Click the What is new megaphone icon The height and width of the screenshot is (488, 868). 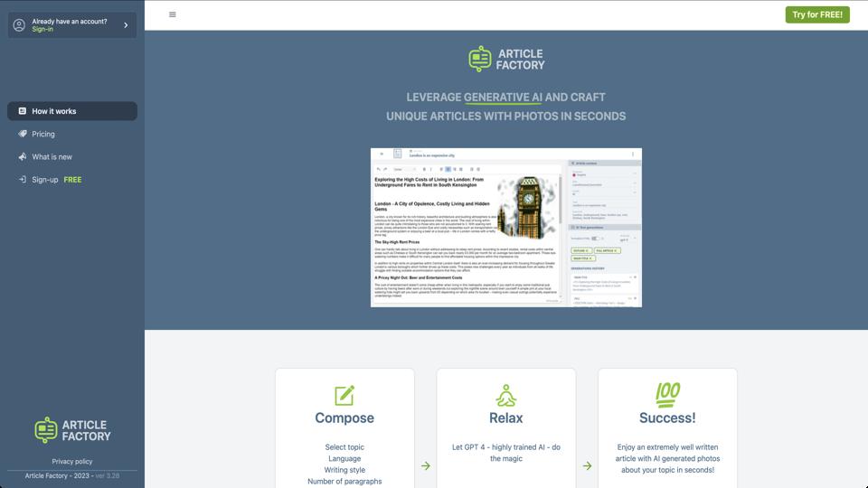coord(23,156)
